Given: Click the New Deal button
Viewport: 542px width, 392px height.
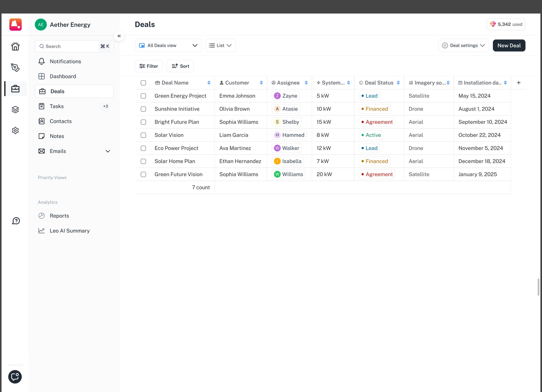Looking at the screenshot, I should 509,45.
